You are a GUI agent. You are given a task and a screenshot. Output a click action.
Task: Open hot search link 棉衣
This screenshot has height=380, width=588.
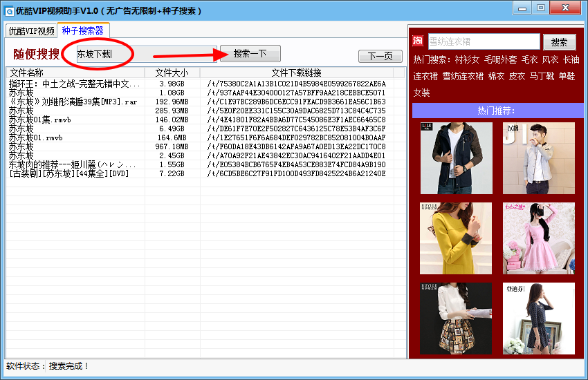point(496,77)
